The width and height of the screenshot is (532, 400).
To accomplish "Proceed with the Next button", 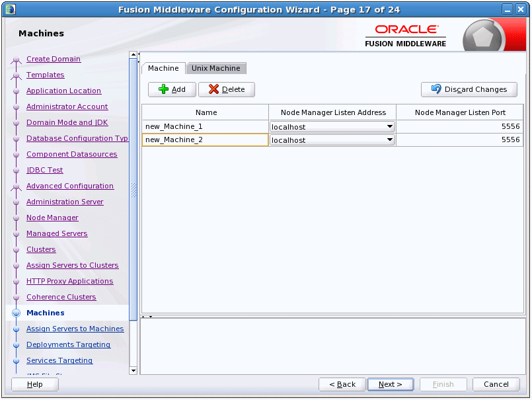I will (391, 384).
